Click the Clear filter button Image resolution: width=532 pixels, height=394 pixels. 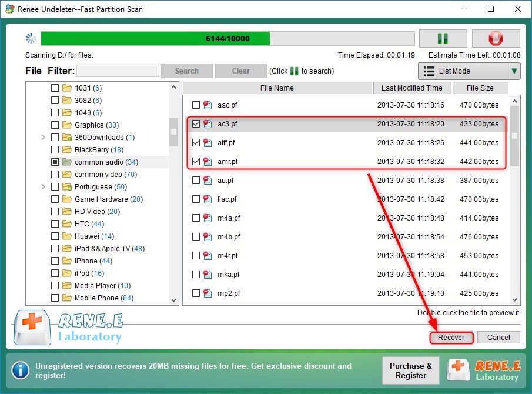pos(241,71)
